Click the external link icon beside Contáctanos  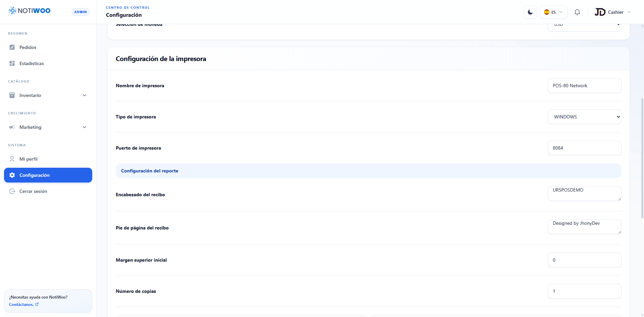tap(37, 305)
